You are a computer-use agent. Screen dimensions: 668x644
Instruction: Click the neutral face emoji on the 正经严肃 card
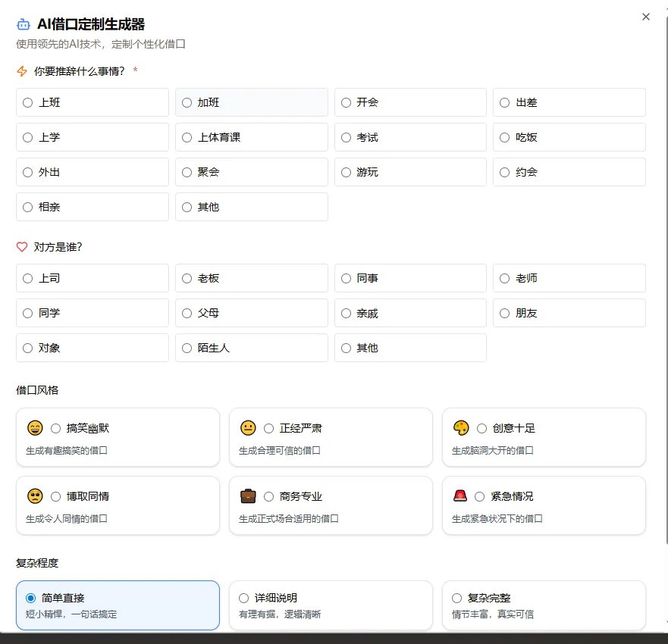click(248, 428)
